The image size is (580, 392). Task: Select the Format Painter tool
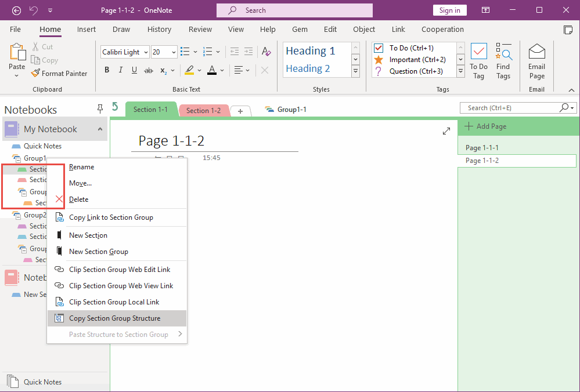[x=59, y=73]
